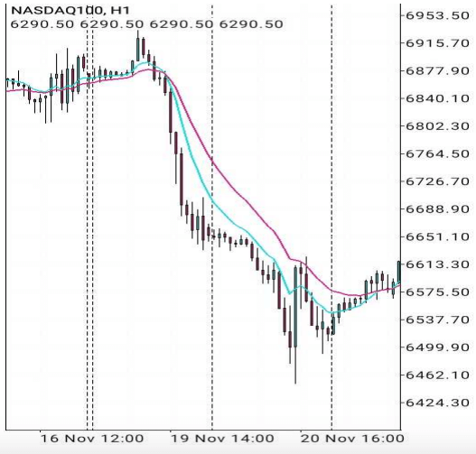Select the 19 Nov 14:00 time label

pos(222,439)
